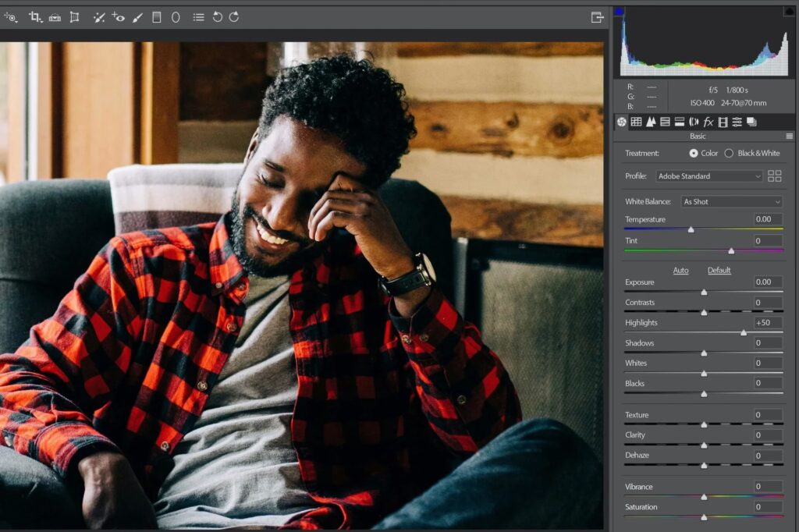Screen dimensions: 799x532
Task: Rotate the image counterclockwise
Action: point(218,16)
